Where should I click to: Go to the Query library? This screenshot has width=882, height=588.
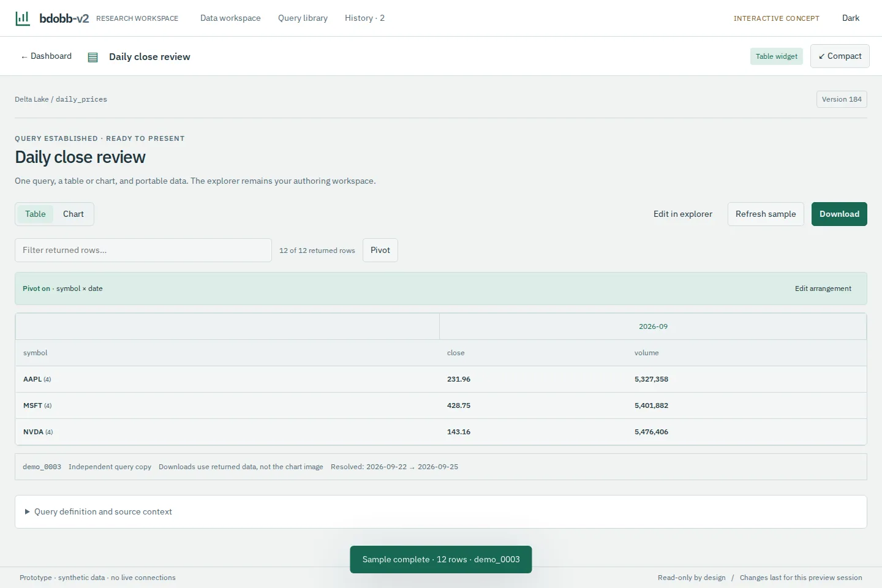303,18
